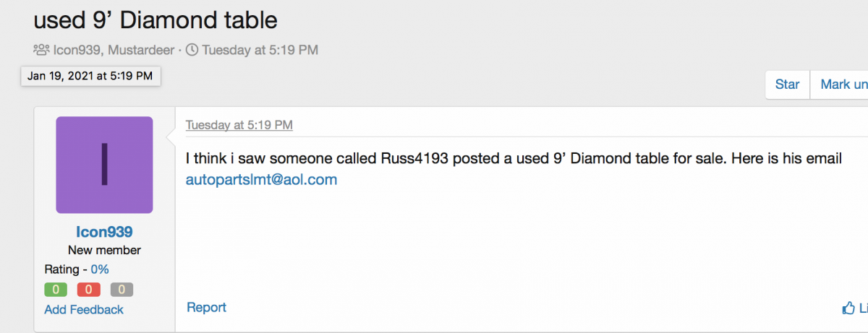Open the post's Tuesday at 5:19 PM permalink
The width and height of the screenshot is (868, 333).
[x=239, y=125]
